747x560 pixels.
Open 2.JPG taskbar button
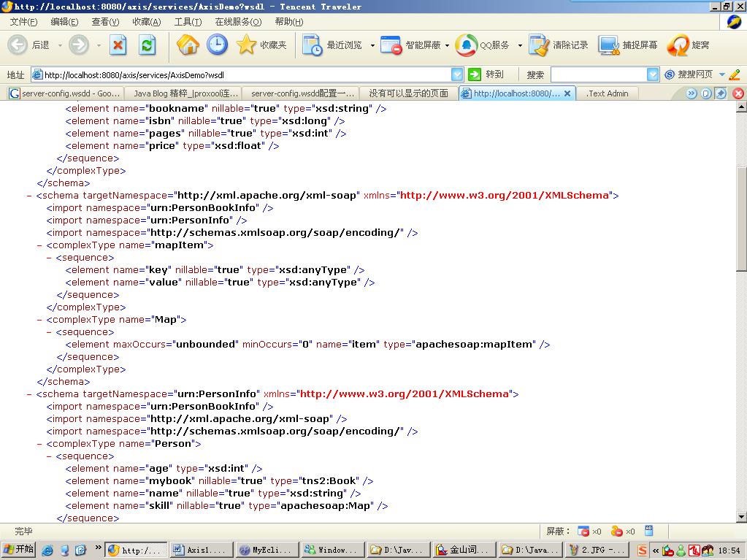click(x=597, y=550)
